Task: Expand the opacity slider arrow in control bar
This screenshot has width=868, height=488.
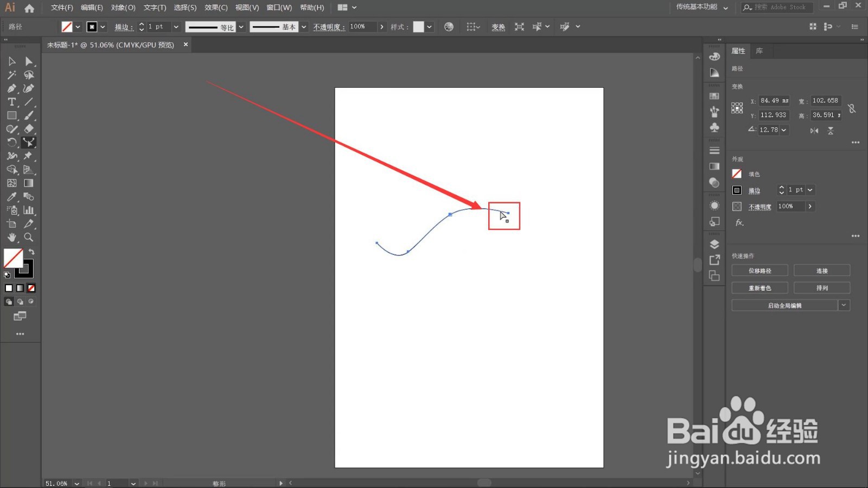Action: [x=382, y=27]
